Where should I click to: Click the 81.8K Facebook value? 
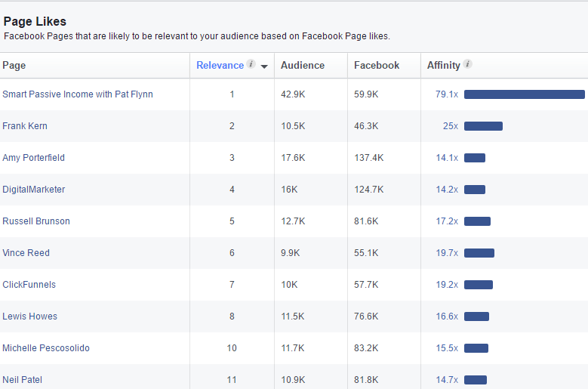tap(366, 380)
